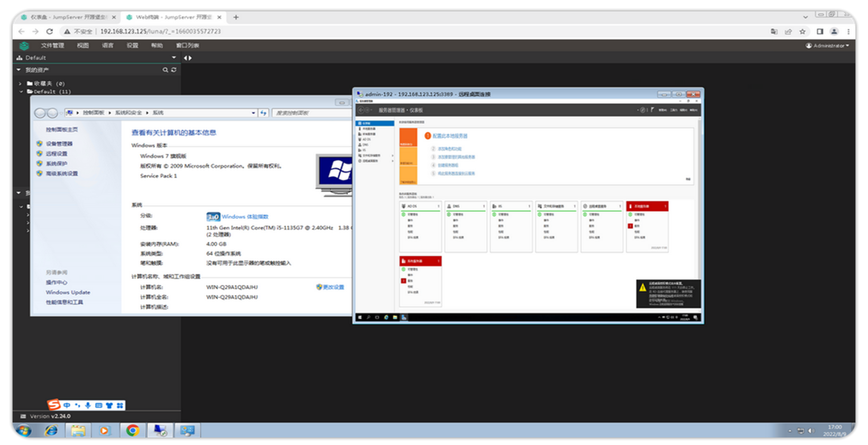Open the 文件管理 menu
This screenshot has width=868, height=445.
52,46
